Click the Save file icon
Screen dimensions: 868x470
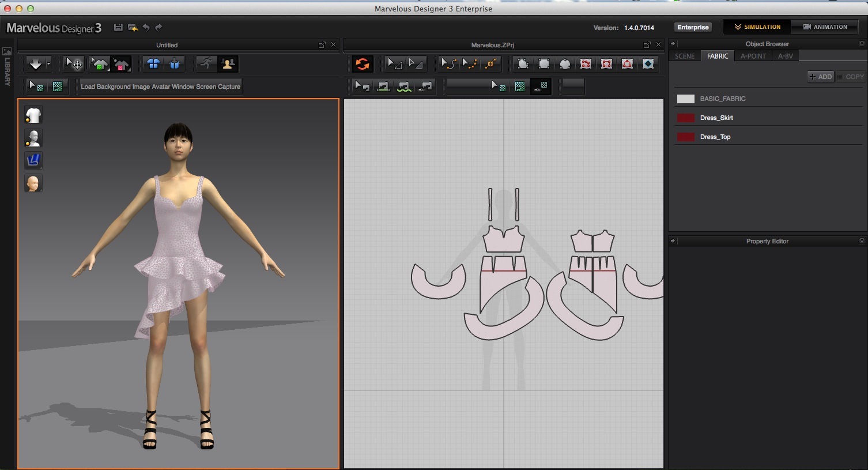(x=118, y=28)
